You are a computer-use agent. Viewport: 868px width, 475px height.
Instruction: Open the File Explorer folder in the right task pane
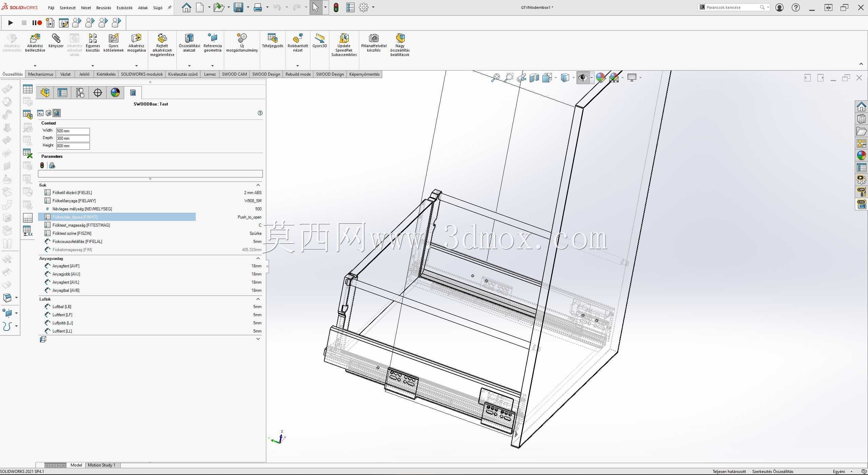point(861,131)
